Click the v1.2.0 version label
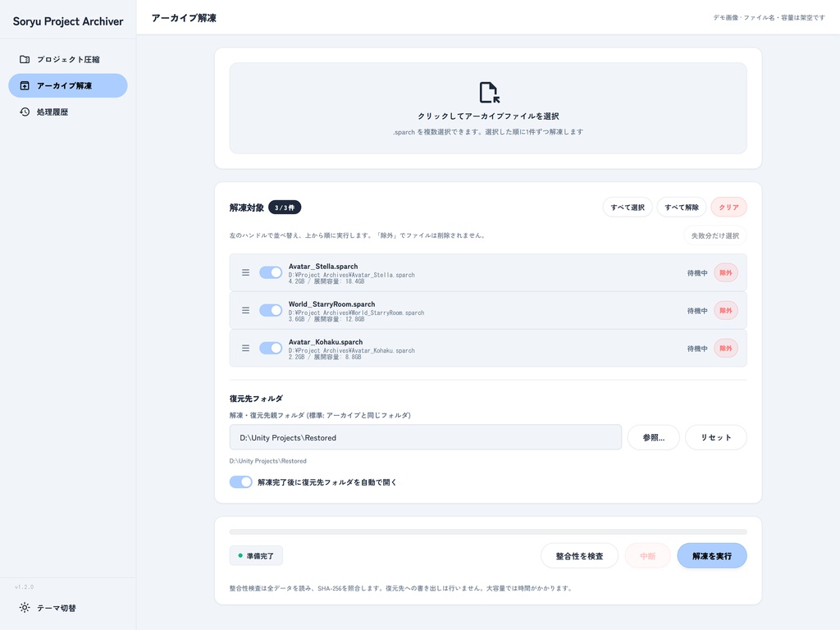This screenshot has height=630, width=840. pyautogui.click(x=24, y=587)
